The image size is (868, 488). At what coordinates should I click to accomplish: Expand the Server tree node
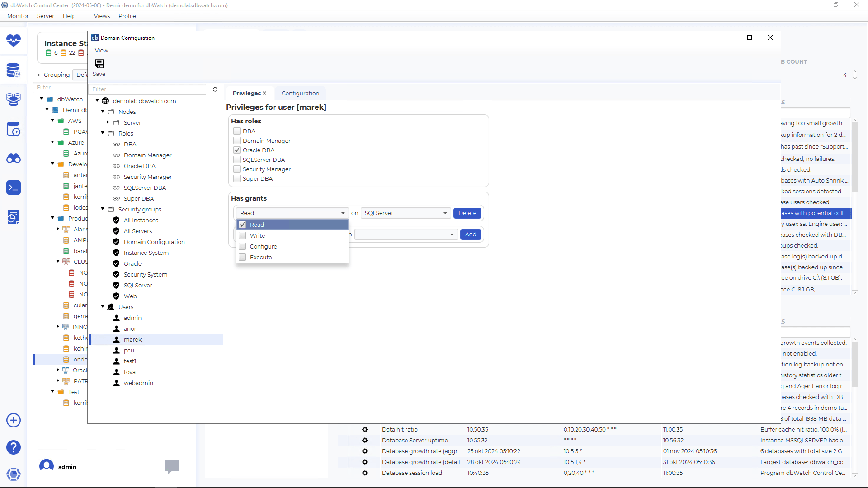tap(108, 122)
